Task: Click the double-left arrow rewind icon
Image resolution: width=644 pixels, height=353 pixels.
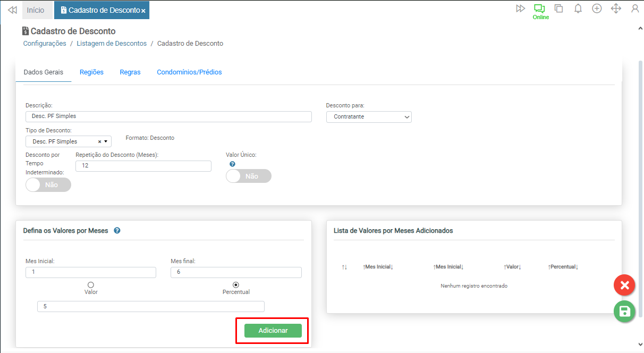Action: click(x=12, y=10)
